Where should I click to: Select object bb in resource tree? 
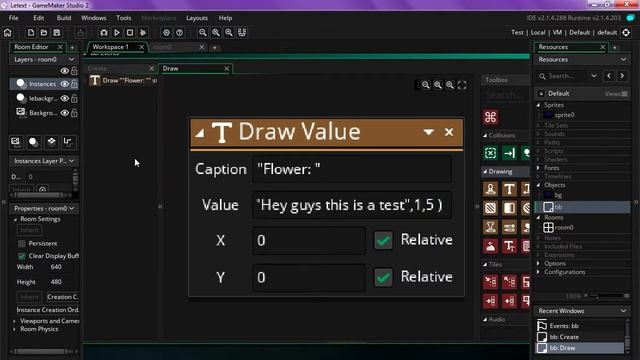pos(558,207)
